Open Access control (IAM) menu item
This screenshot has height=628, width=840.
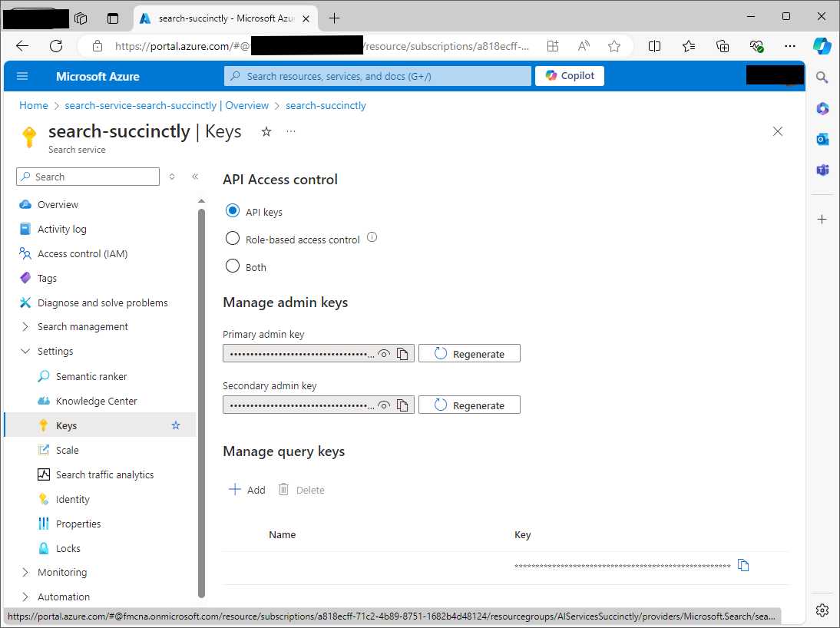pyautogui.click(x=82, y=254)
